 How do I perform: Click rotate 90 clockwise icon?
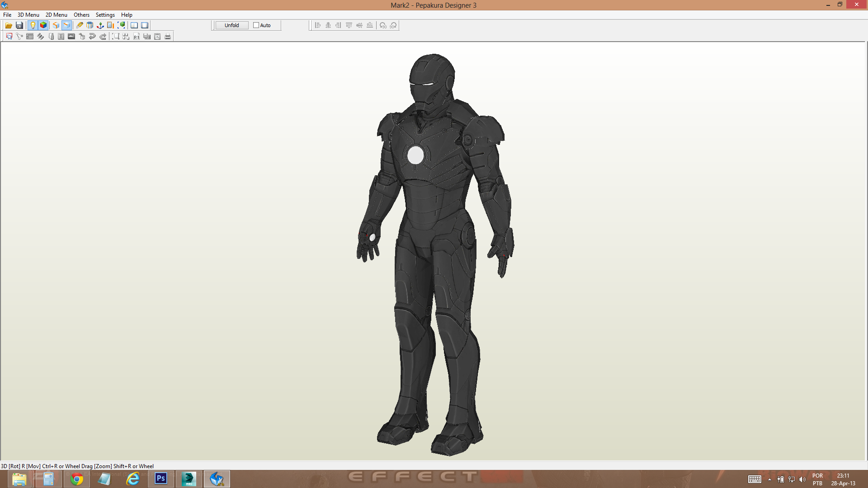coord(393,25)
